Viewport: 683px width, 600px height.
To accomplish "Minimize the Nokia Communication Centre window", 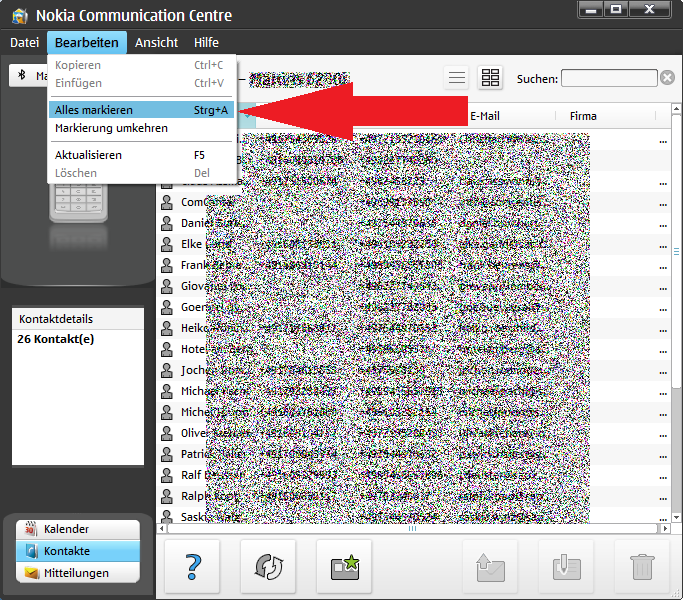I will [x=591, y=10].
